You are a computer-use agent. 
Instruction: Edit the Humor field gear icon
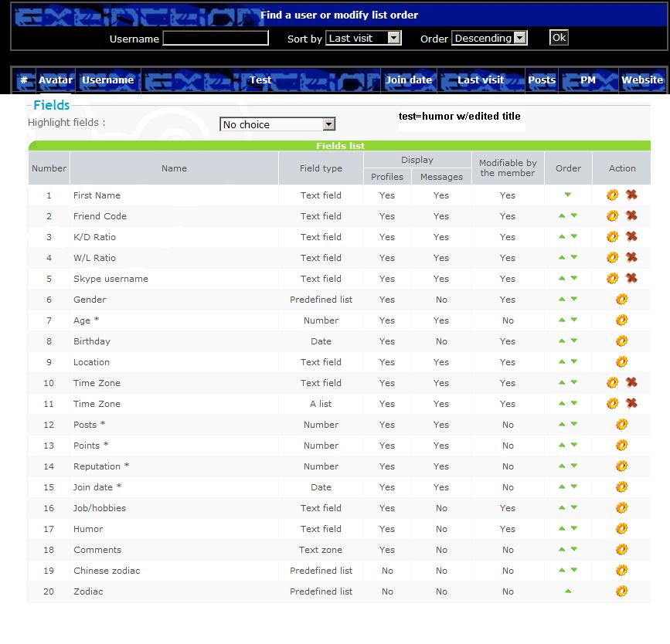pyautogui.click(x=622, y=529)
